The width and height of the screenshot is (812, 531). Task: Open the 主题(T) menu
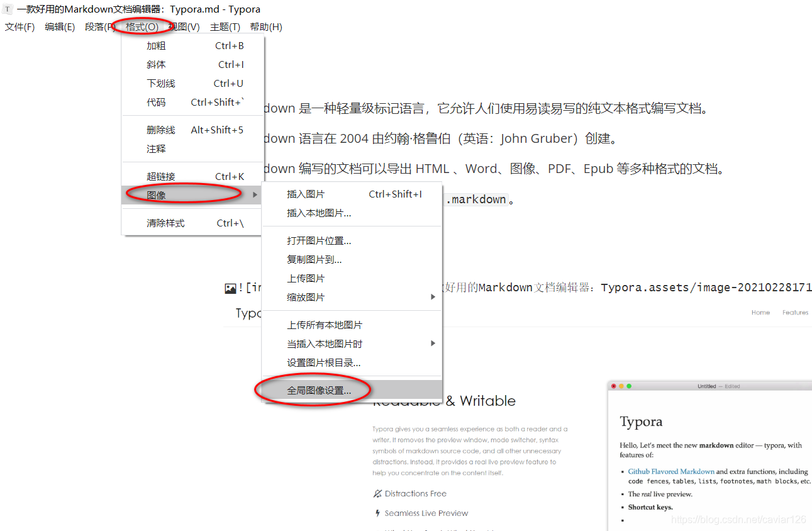tap(225, 27)
